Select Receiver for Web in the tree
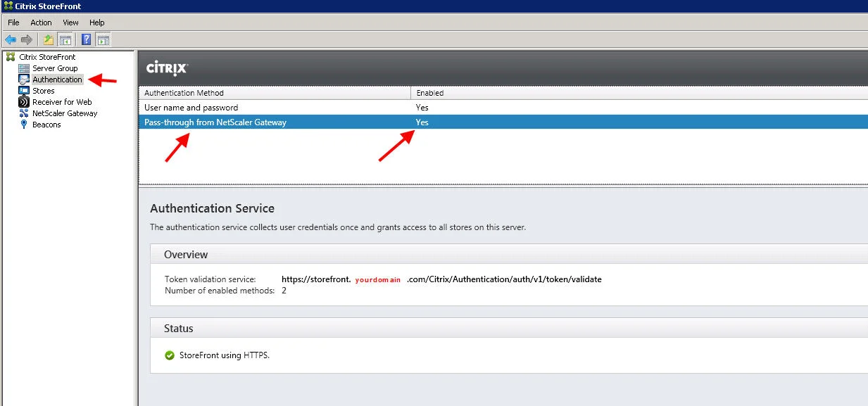Viewport: 868px width, 406px height. coord(62,102)
